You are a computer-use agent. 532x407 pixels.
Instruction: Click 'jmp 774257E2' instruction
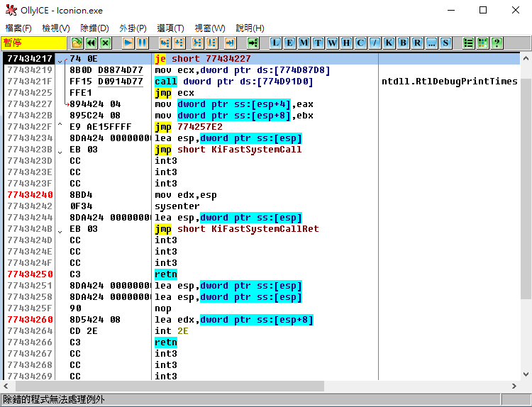click(189, 127)
